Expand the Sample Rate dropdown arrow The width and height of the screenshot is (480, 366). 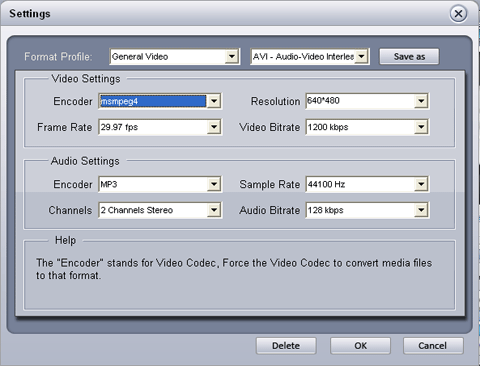(421, 184)
